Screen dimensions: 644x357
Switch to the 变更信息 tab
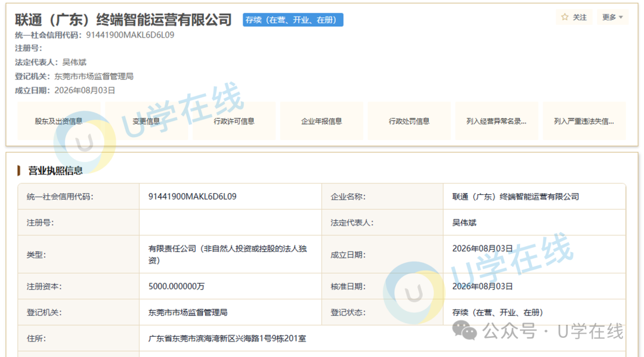[x=146, y=121]
